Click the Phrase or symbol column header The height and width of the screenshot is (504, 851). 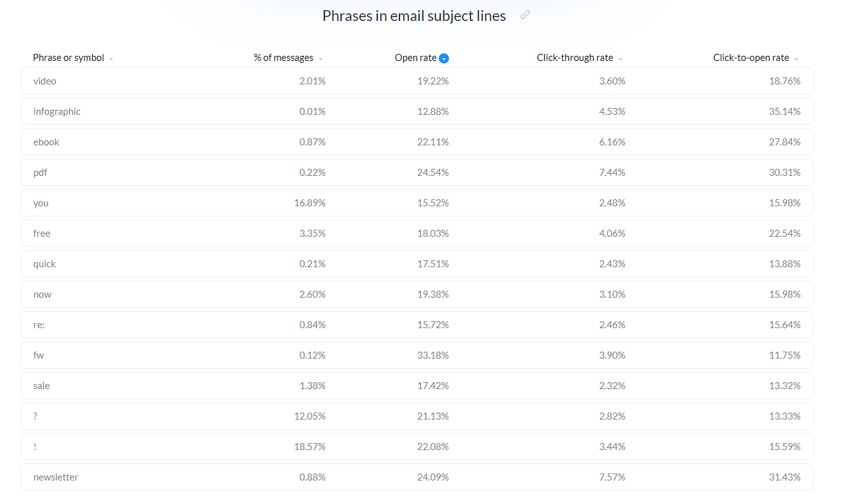(68, 58)
